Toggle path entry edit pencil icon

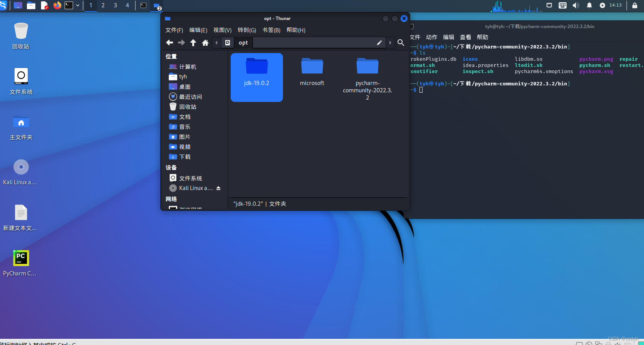379,43
